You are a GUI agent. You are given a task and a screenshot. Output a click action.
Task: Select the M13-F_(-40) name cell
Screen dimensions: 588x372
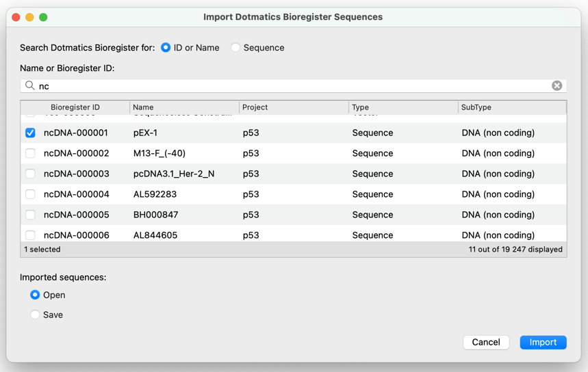pyautogui.click(x=159, y=153)
